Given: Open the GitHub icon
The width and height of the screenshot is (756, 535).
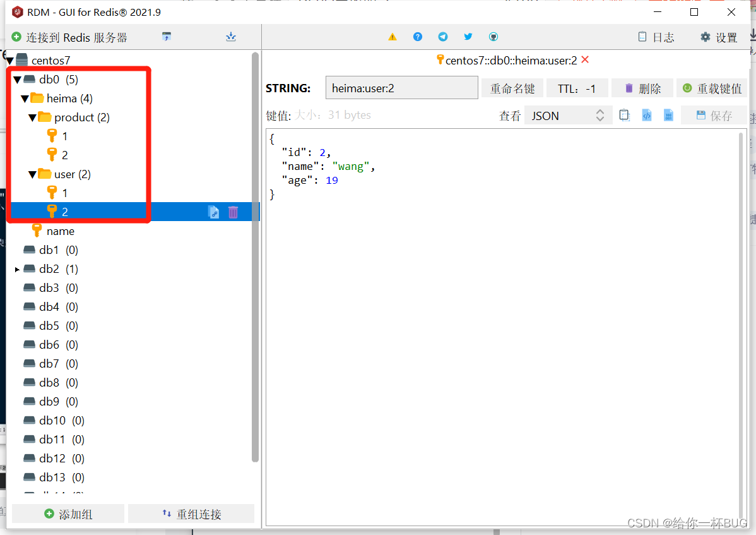Looking at the screenshot, I should tap(493, 37).
